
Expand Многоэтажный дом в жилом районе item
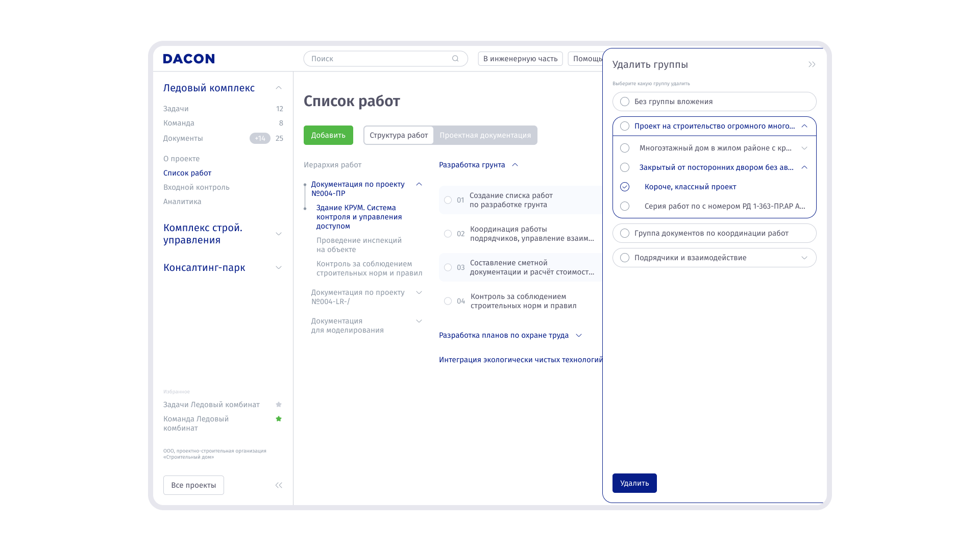click(804, 148)
